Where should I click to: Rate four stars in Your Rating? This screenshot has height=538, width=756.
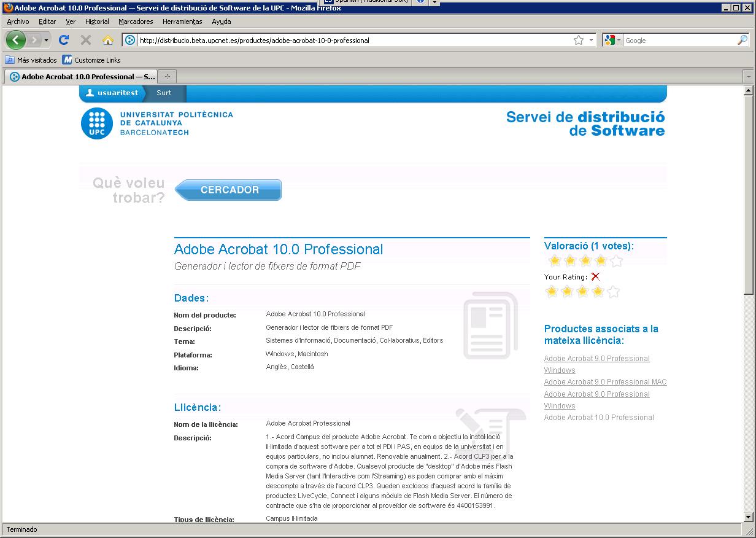598,292
